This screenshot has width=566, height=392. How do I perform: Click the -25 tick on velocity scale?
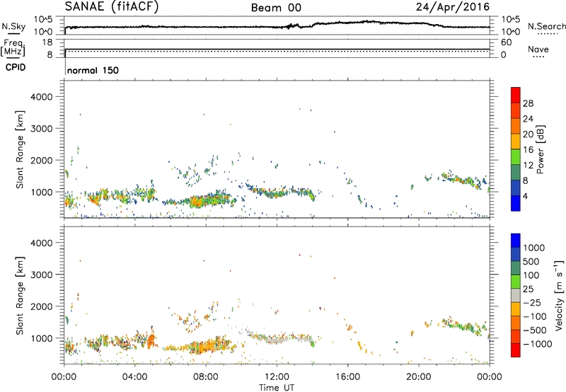click(x=532, y=303)
